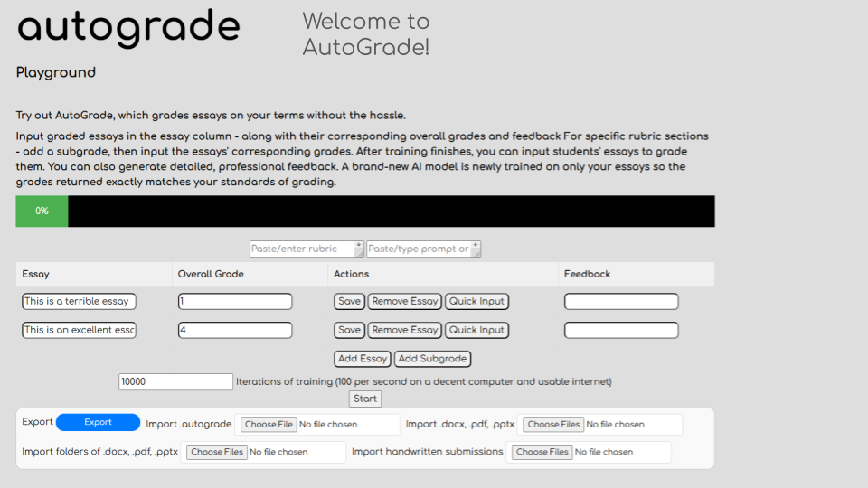
Task: Click the 'Import handwritten submissions' label
Action: [x=428, y=452]
